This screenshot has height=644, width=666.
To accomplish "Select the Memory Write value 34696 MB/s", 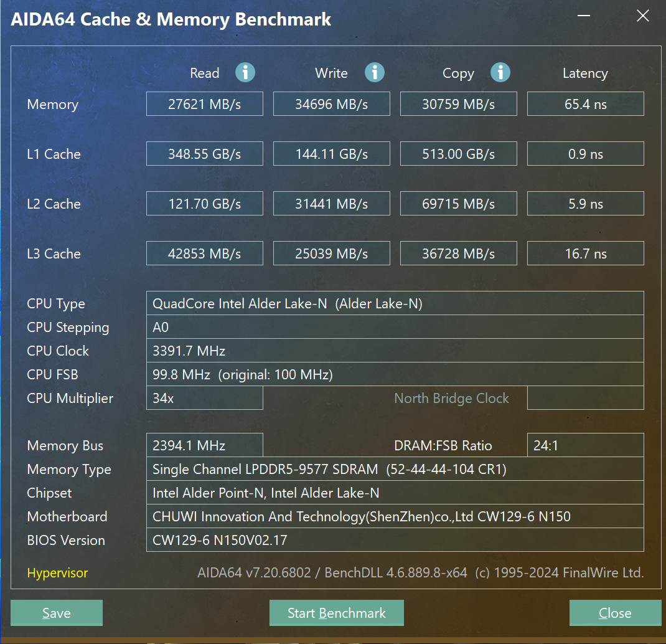I will coord(331,104).
